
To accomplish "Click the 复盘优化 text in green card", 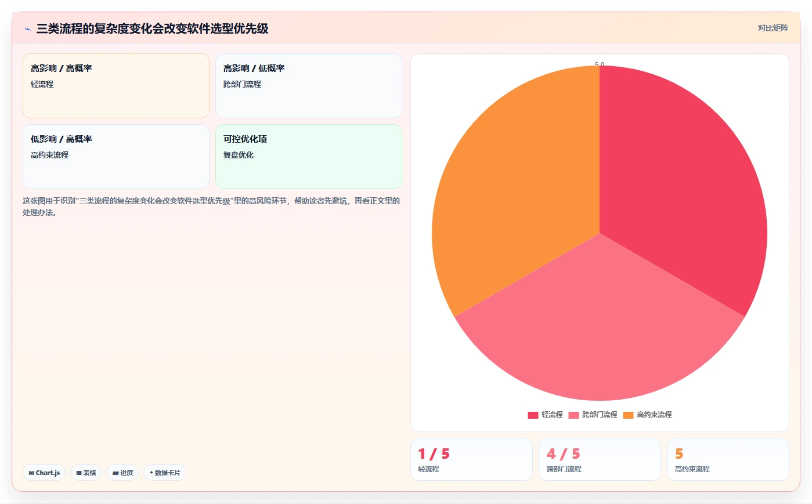I will pos(239,155).
